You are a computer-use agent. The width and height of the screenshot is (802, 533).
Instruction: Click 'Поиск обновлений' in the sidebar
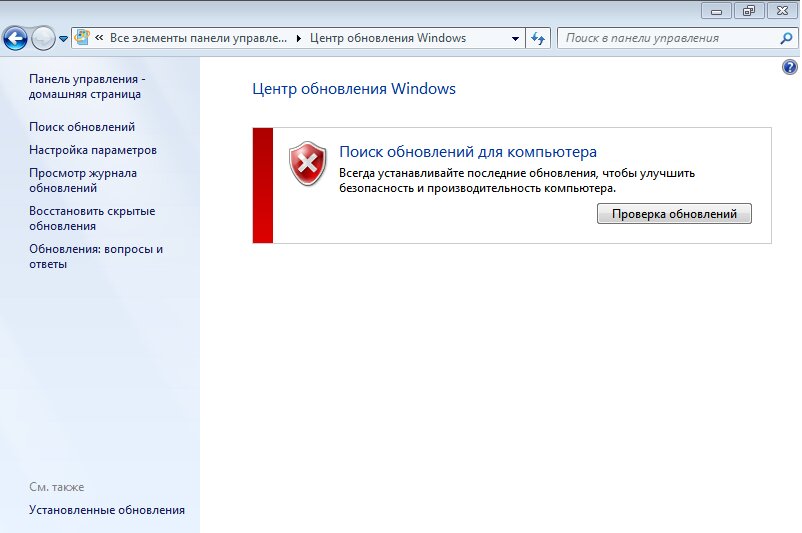[x=82, y=127]
